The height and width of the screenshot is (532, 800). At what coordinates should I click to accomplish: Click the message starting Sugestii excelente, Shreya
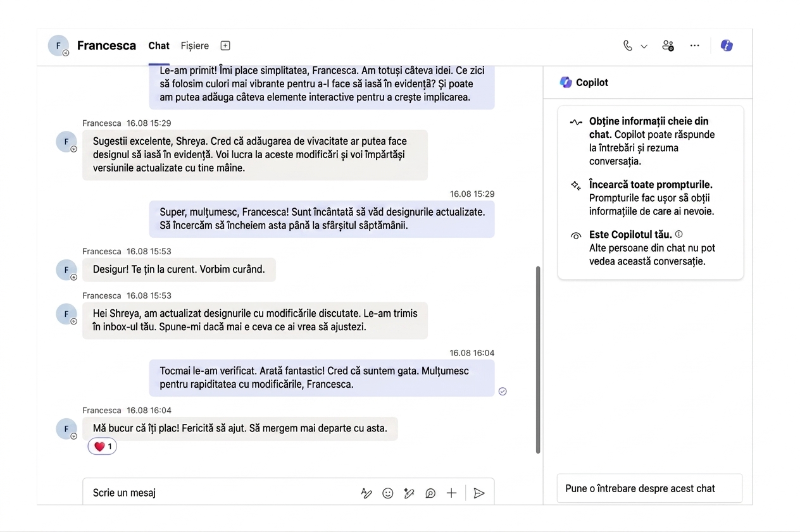(255, 155)
